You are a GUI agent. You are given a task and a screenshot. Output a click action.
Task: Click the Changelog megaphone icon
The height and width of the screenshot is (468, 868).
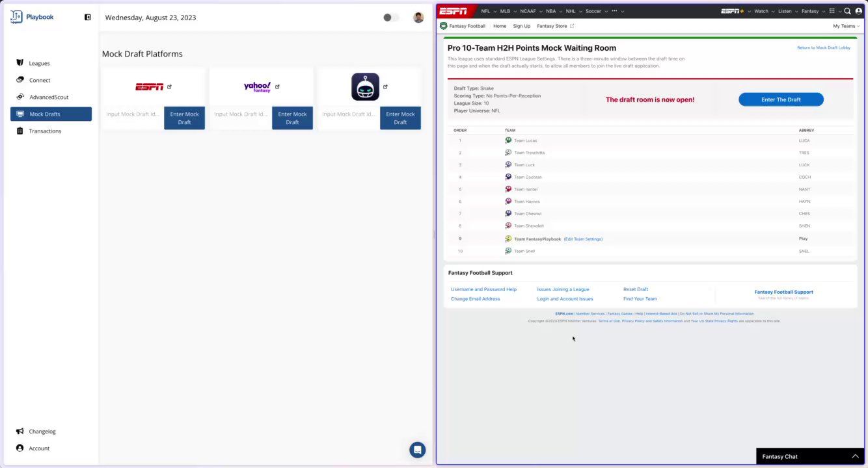click(x=20, y=431)
